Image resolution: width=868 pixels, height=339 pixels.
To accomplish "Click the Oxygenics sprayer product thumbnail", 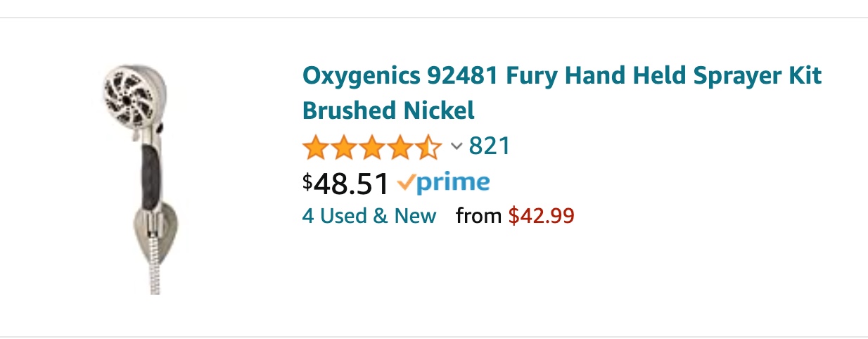I will tap(139, 176).
